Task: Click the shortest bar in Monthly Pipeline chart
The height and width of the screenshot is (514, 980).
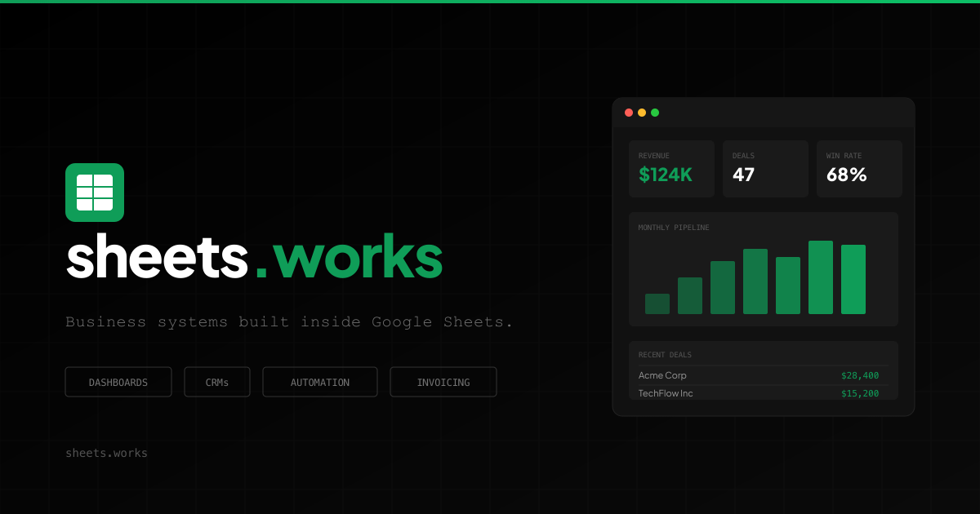Action: (x=657, y=304)
